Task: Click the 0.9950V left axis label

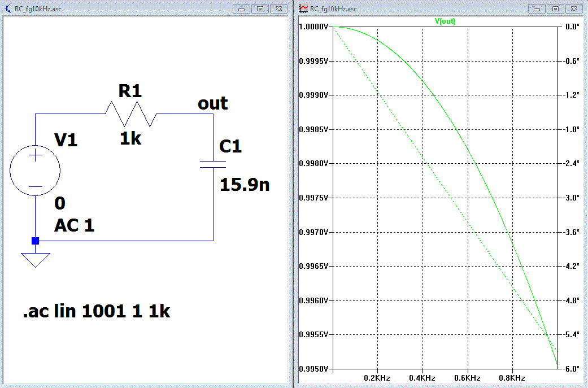Action: click(x=313, y=369)
